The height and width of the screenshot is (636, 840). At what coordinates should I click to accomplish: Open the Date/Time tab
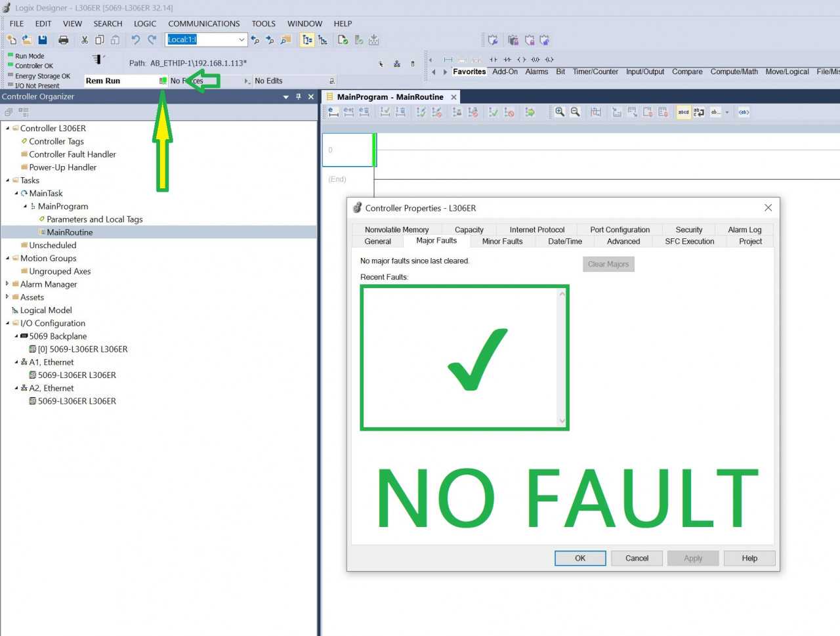click(x=565, y=242)
